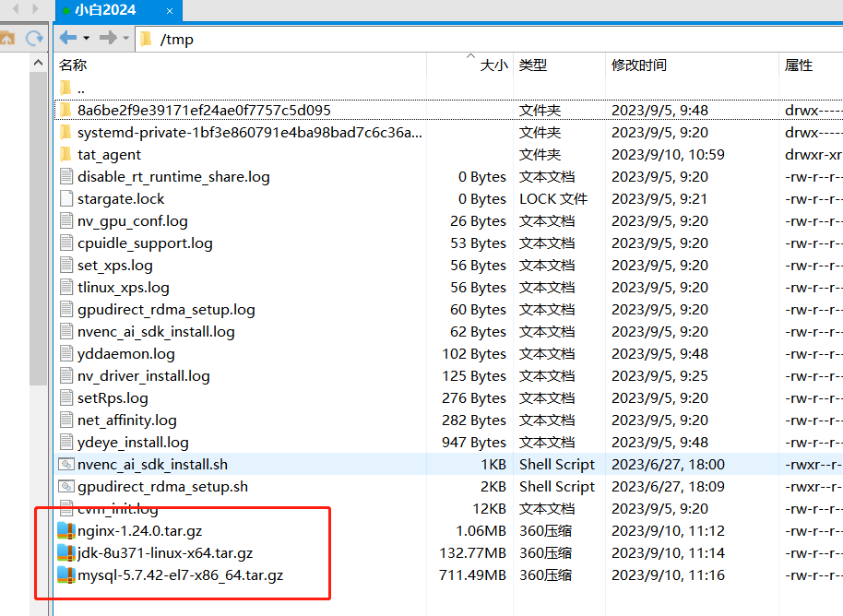Viewport: 843px width, 616px height.
Task: Select the ydeye_install.log file icon
Action: pos(66,442)
